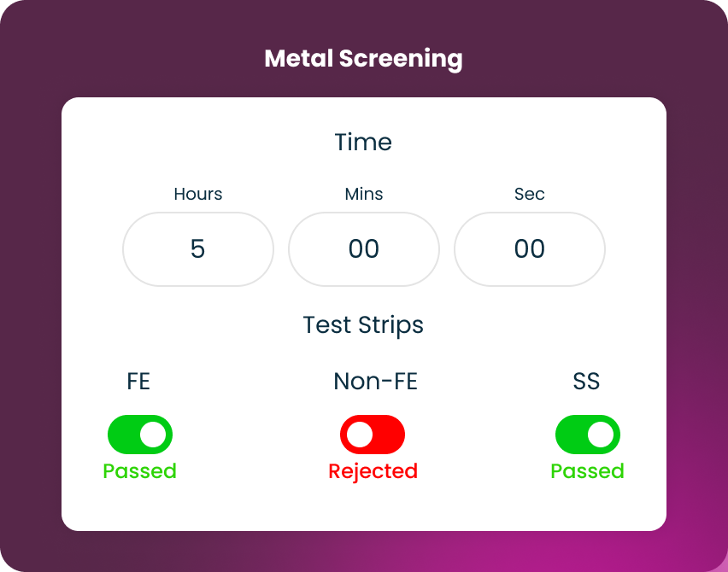Click the Sec label
This screenshot has height=572, width=728.
pos(530,194)
